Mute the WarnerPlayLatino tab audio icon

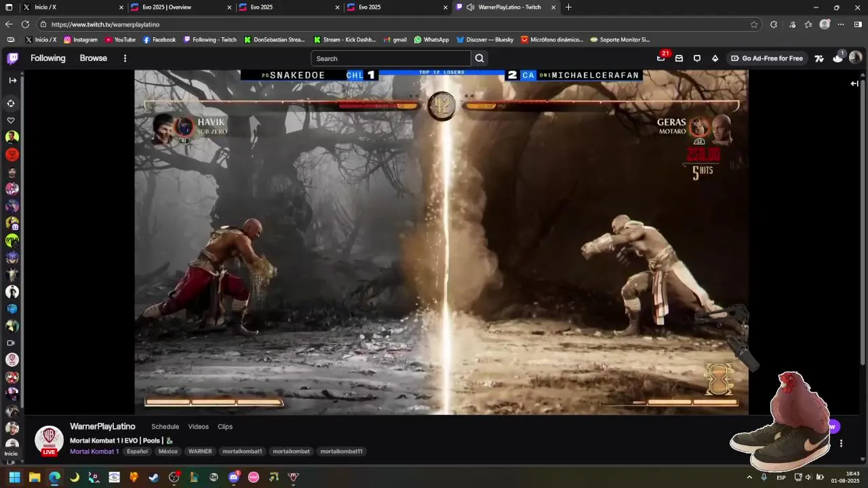click(x=470, y=7)
